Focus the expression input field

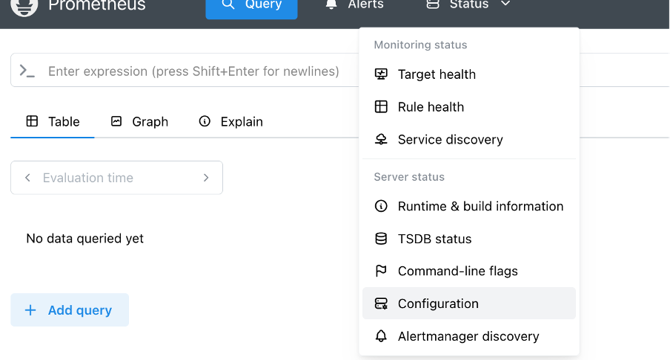coord(194,71)
